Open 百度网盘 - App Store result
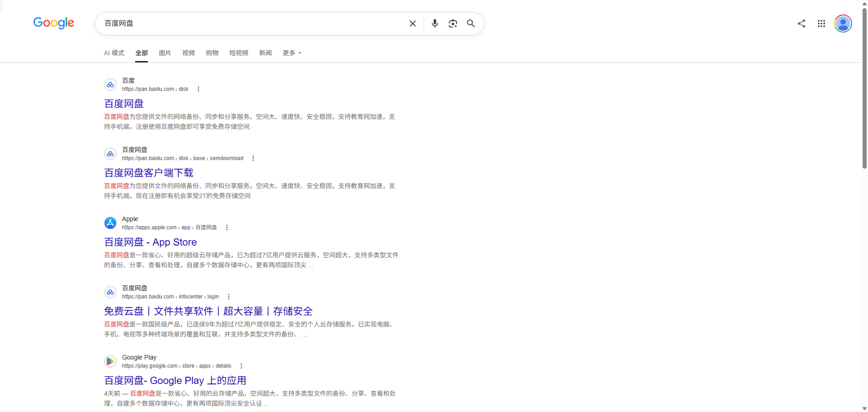This screenshot has width=868, height=412. 151,242
